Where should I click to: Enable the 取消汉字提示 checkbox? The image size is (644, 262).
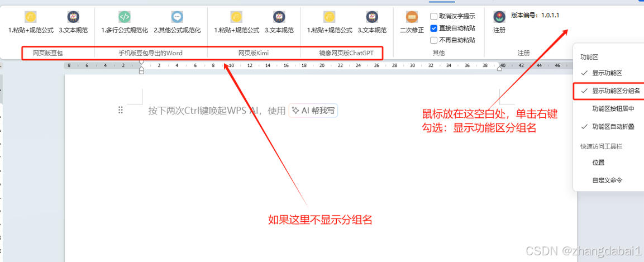click(x=434, y=16)
